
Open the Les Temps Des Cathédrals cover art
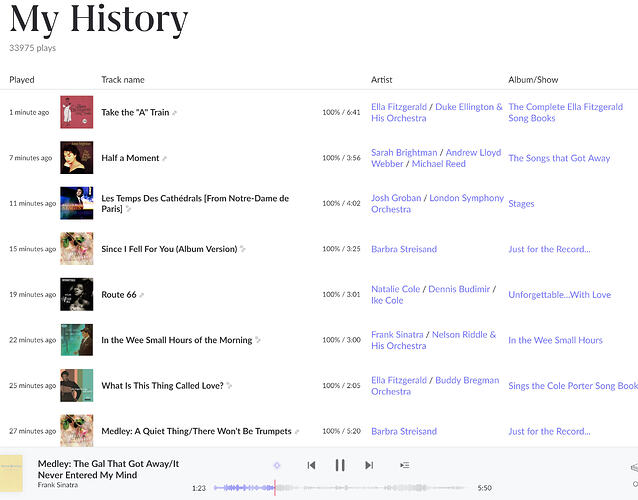click(x=76, y=203)
